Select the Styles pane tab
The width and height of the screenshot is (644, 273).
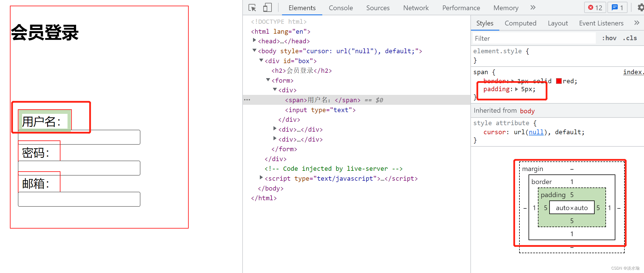click(x=485, y=23)
